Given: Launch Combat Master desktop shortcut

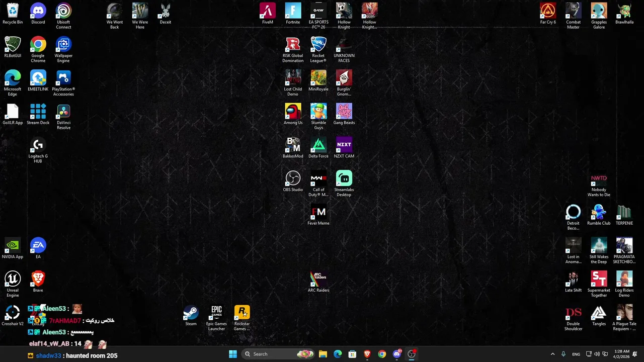Looking at the screenshot, I should [574, 16].
